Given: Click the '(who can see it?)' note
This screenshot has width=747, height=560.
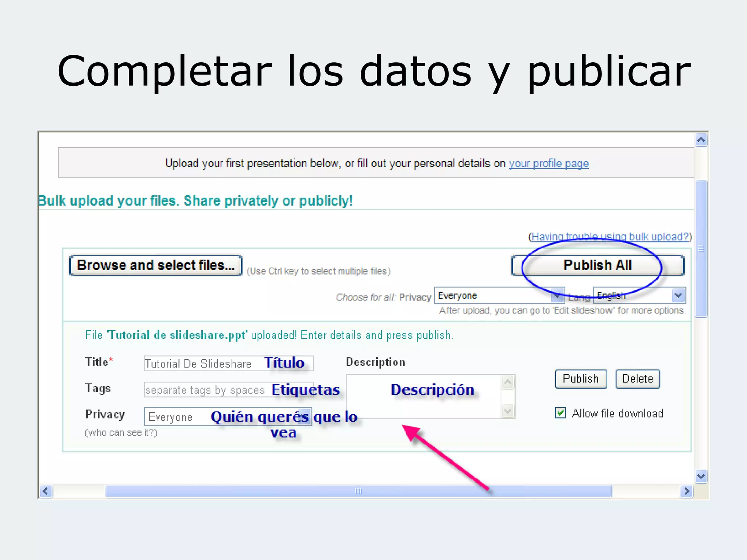Looking at the screenshot, I should point(121,433).
